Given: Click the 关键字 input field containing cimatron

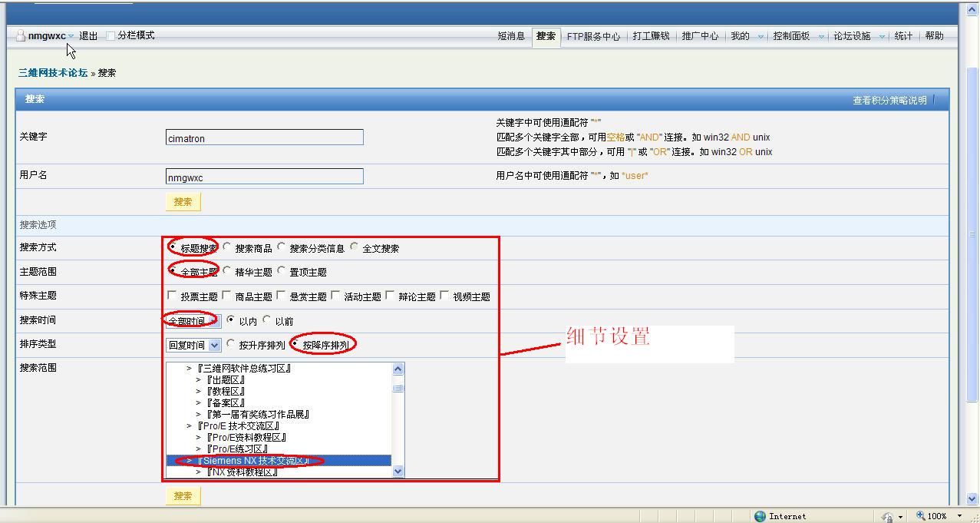Looking at the screenshot, I should [264, 138].
